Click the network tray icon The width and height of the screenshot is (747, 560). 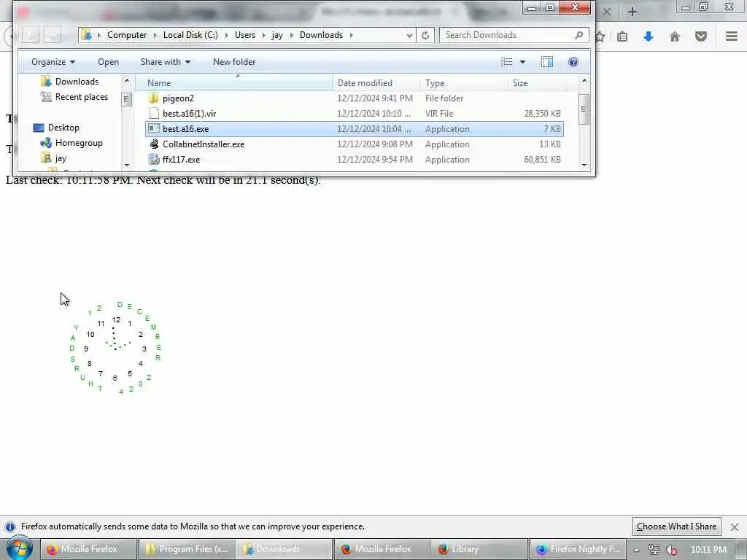(654, 550)
